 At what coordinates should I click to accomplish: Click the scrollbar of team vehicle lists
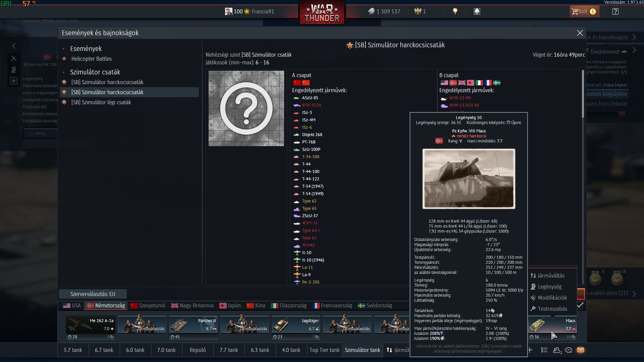click(x=583, y=94)
